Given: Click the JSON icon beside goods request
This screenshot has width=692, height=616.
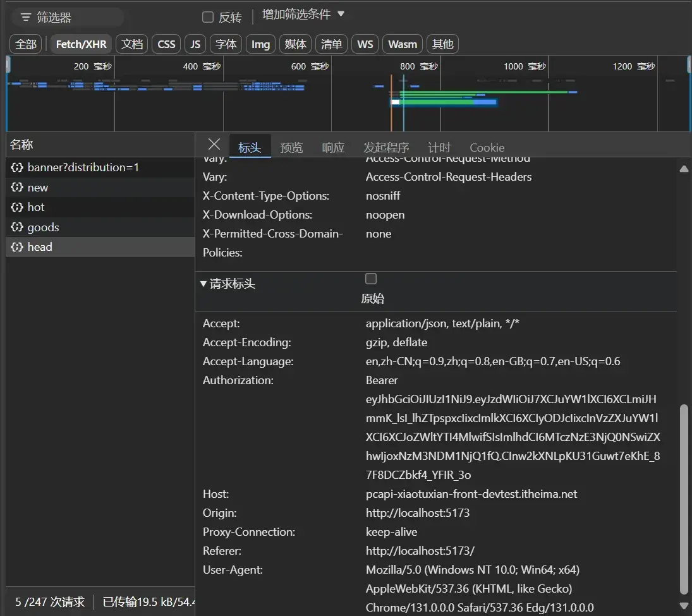Looking at the screenshot, I should 17,227.
